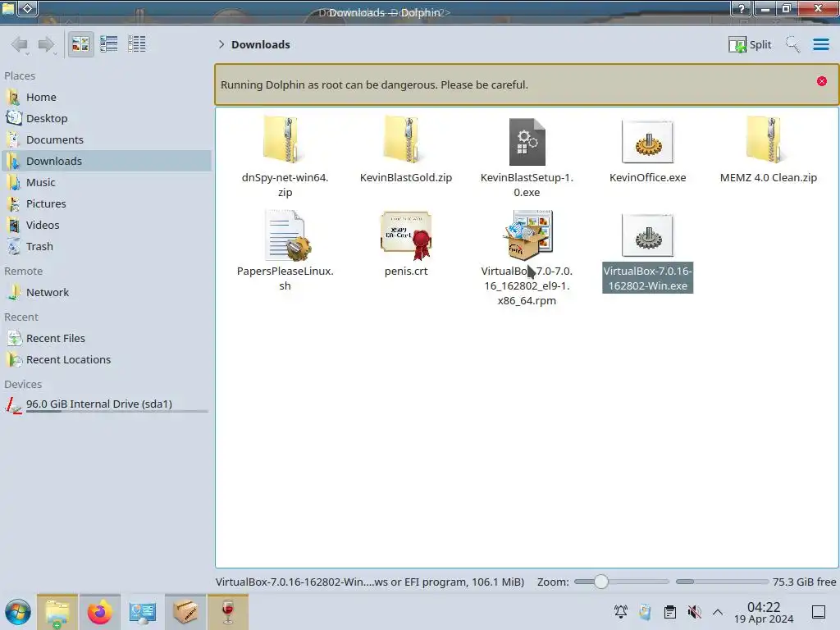Launch Firefox from the taskbar

pos(99,612)
